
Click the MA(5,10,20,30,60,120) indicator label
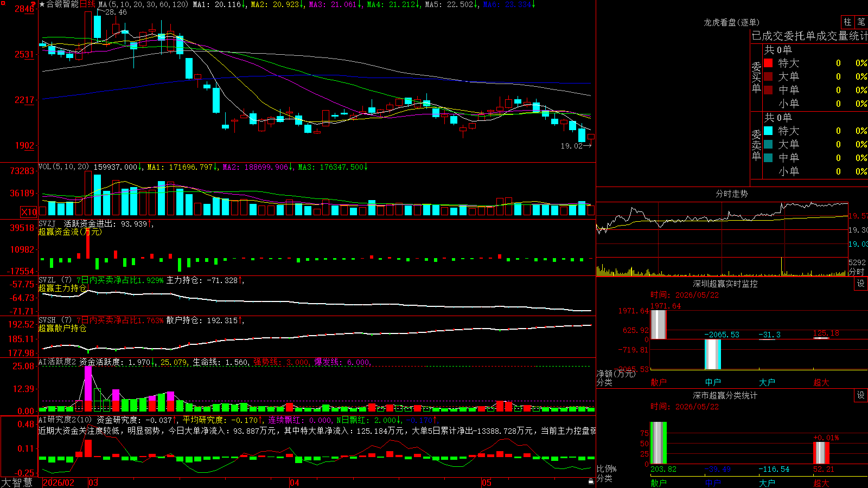click(143, 4)
